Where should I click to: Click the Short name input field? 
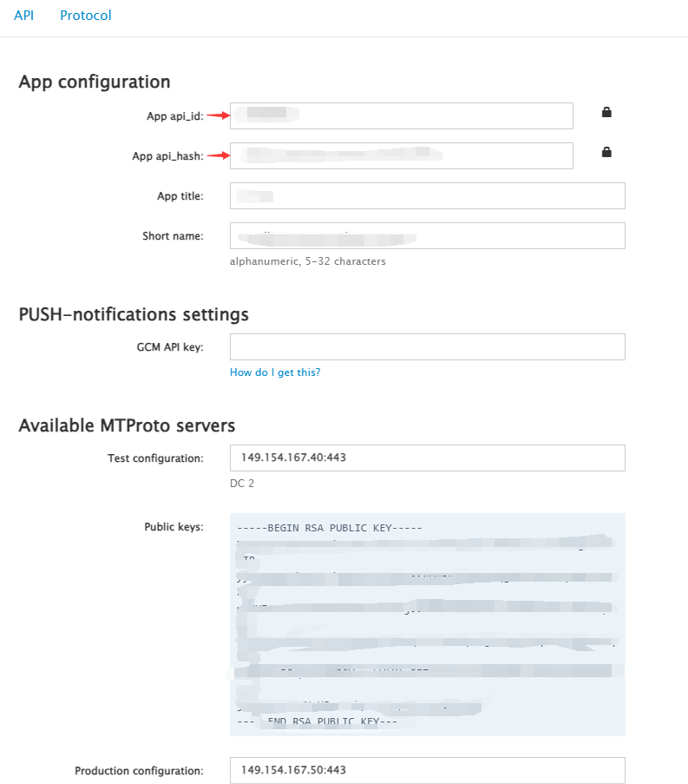click(427, 235)
